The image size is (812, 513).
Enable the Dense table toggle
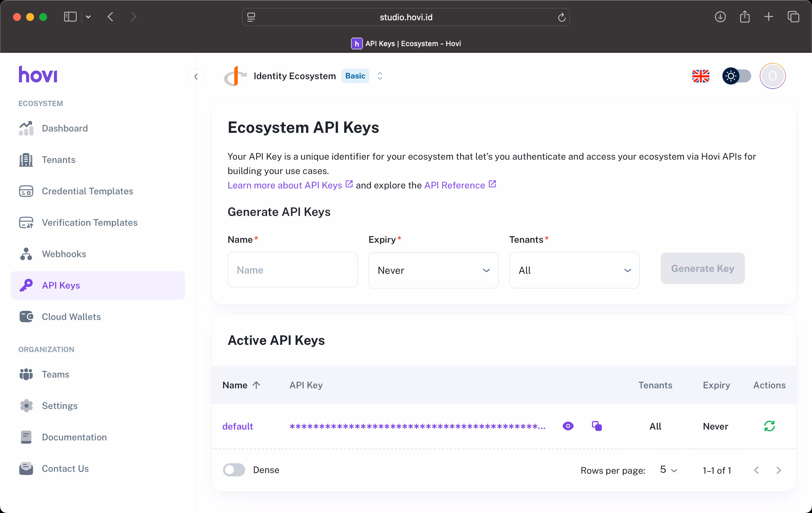click(234, 470)
